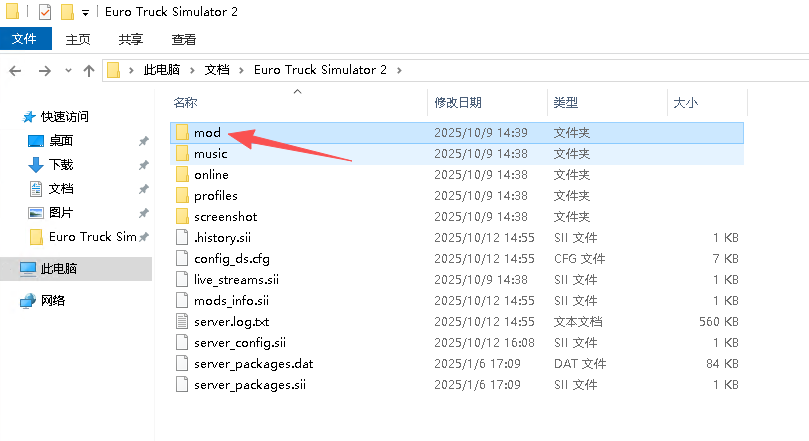Image resolution: width=809 pixels, height=441 pixels.
Task: Click the New Folder icon in the title bar
Action: [x=67, y=13]
